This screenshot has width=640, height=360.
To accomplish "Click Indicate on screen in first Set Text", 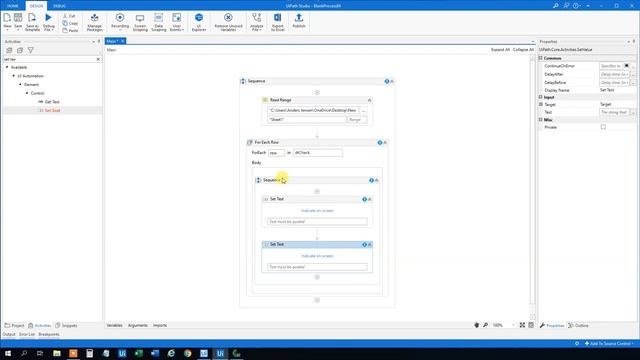I will point(317,211).
